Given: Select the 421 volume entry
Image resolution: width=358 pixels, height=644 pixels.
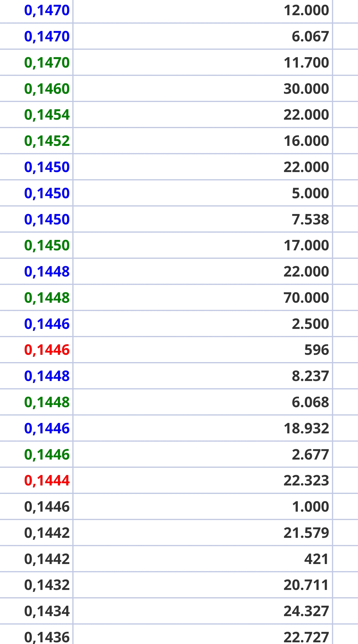Looking at the screenshot, I should (316, 559).
